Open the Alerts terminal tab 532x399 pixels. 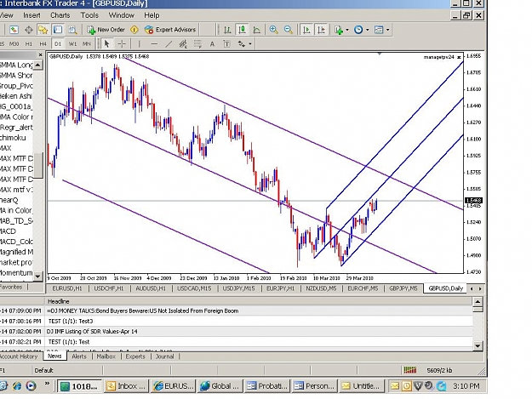[x=79, y=356]
